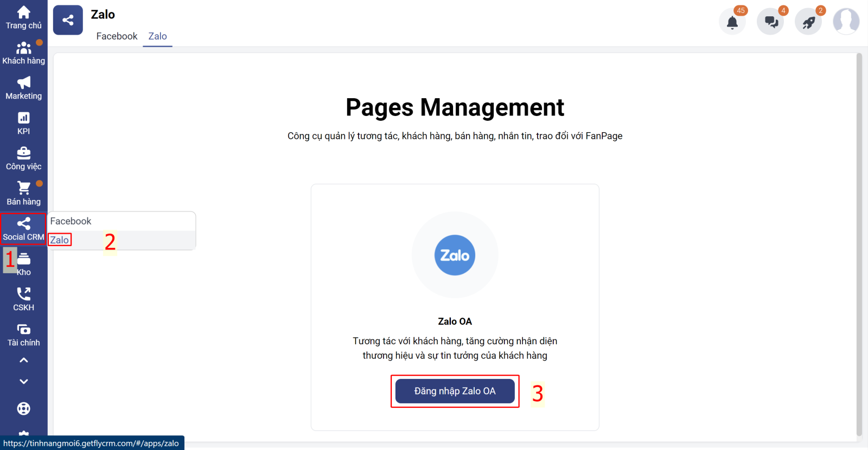Select the Zalo tab in header
The height and width of the screenshot is (450, 868).
(x=157, y=36)
